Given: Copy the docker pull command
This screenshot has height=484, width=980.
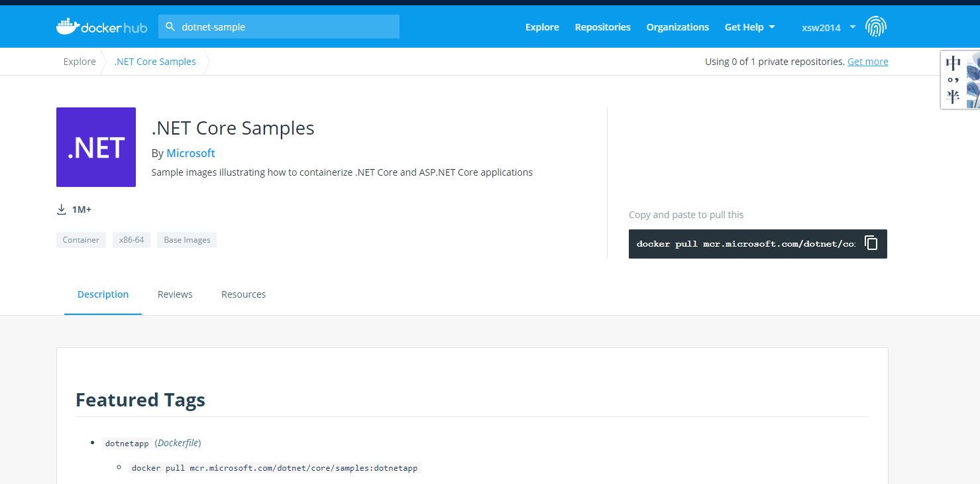Looking at the screenshot, I should (x=871, y=243).
